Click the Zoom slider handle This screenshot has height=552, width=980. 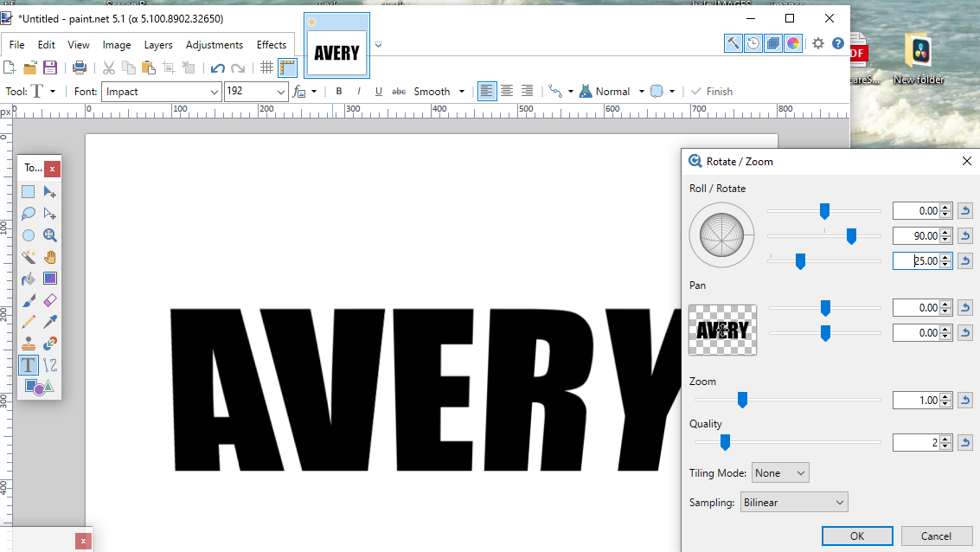click(x=742, y=400)
